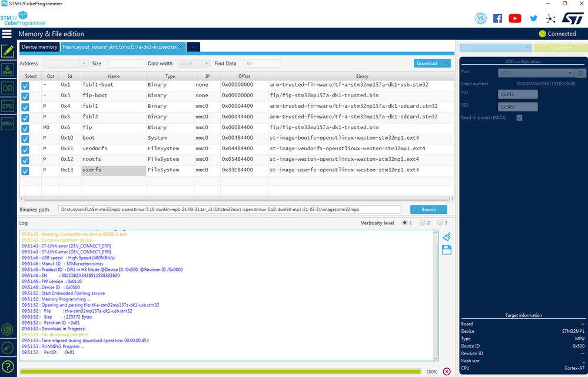This screenshot has height=377, width=588.
Task: Open the ST Facebook page
Action: (497, 18)
